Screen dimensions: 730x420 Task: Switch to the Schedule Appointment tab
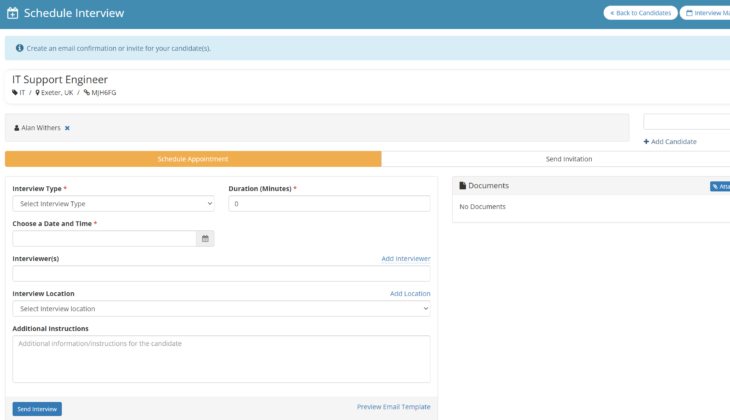[193, 159]
